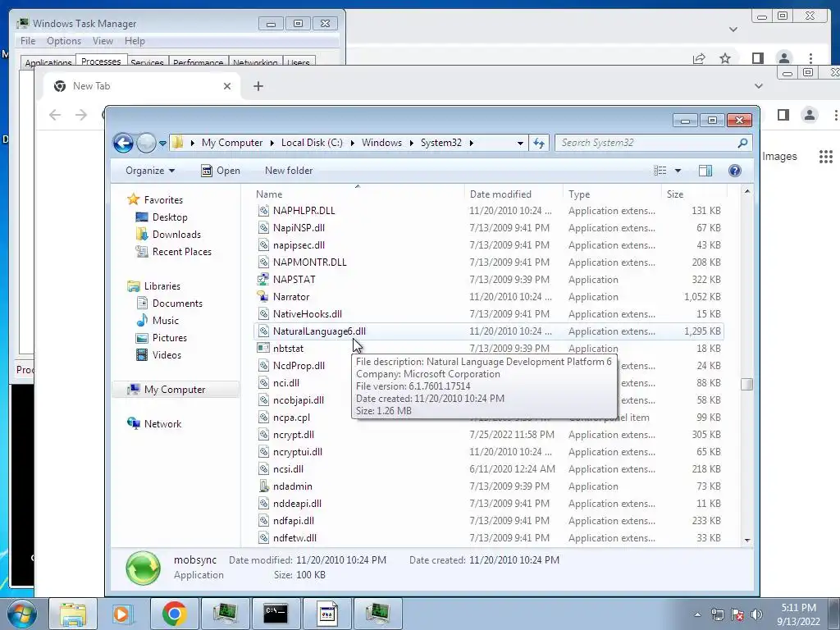The height and width of the screenshot is (630, 840).
Task: Open the Windows Start menu
Action: pyautogui.click(x=21, y=614)
